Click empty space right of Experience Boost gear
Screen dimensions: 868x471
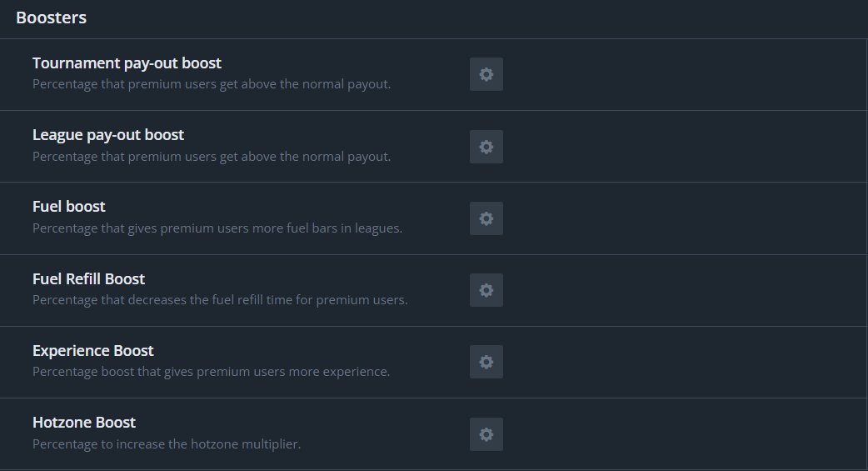(x=666, y=363)
